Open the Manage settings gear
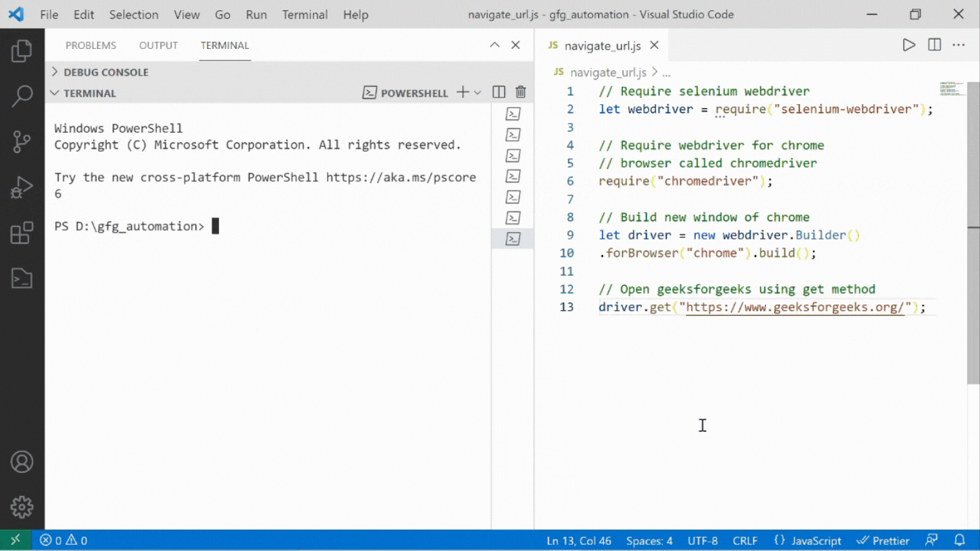 pos(22,507)
